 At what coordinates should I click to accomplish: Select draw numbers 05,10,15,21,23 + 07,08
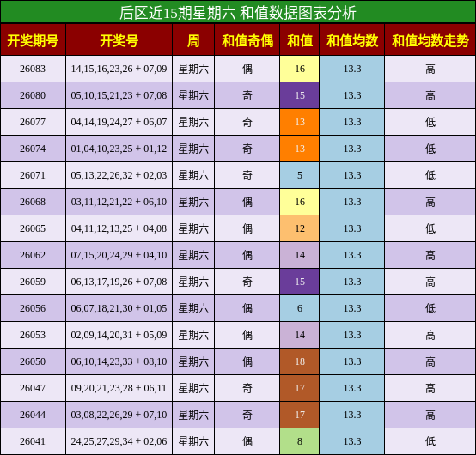click(119, 95)
